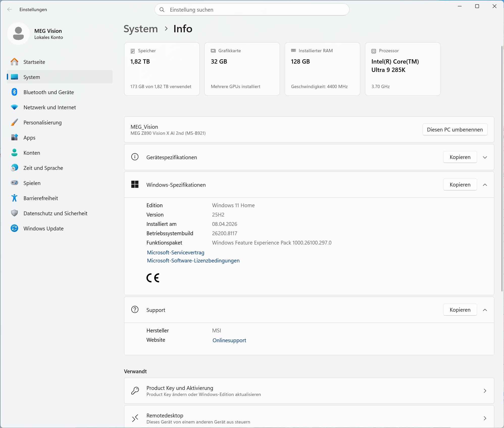Click the MEG Vision user avatar
This screenshot has width=504, height=428.
coord(18,34)
